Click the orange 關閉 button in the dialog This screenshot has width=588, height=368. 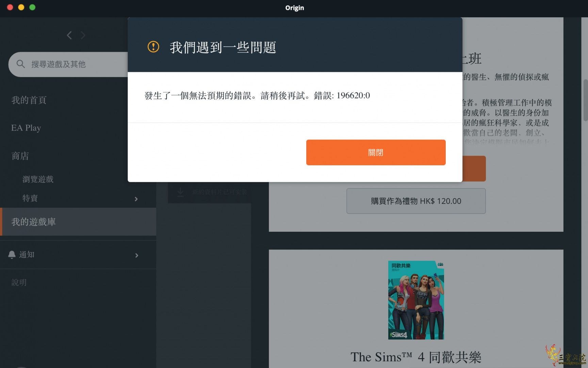click(376, 152)
